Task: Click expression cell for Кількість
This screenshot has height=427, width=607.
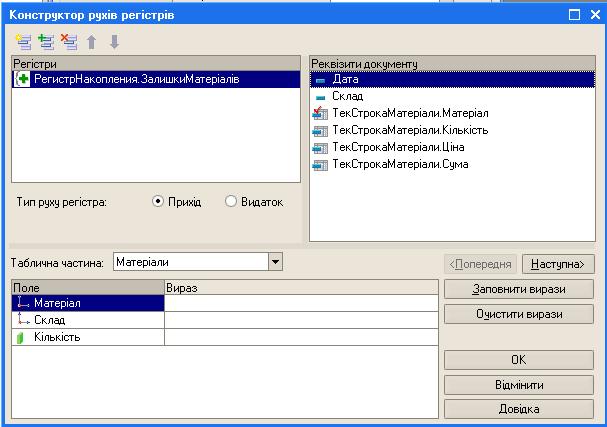Action: click(301, 337)
